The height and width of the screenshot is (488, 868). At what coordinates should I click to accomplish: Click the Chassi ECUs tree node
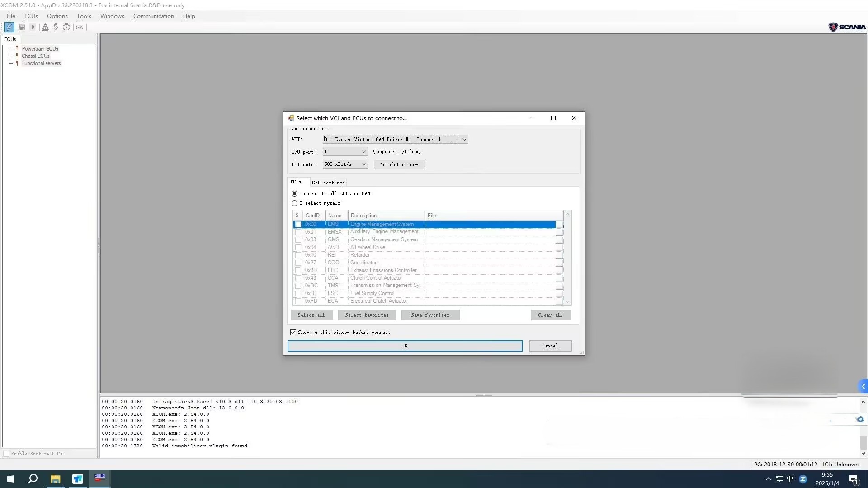35,56
